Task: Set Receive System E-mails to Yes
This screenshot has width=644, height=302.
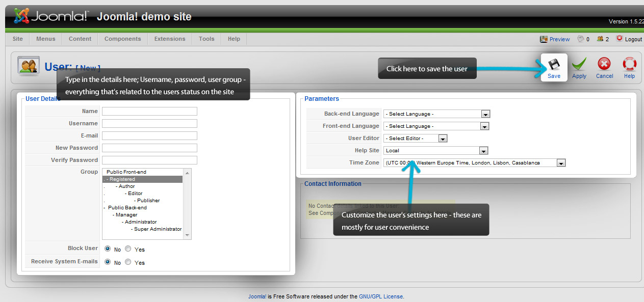Action: pos(128,262)
